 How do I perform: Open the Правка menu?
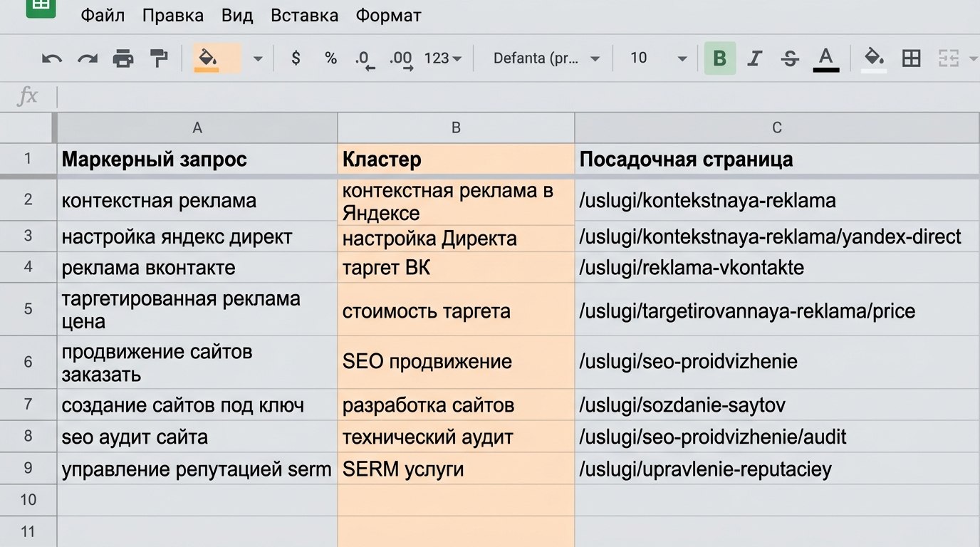click(x=172, y=15)
